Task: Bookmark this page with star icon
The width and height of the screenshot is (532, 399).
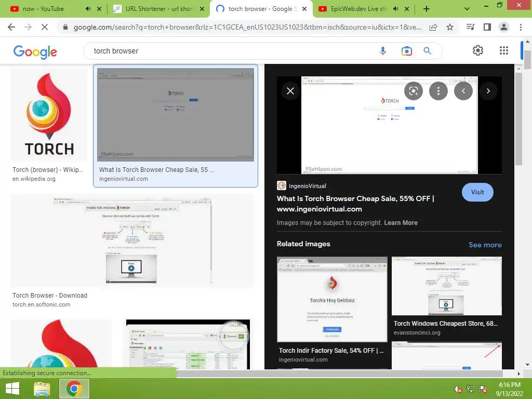Action: pyautogui.click(x=450, y=27)
